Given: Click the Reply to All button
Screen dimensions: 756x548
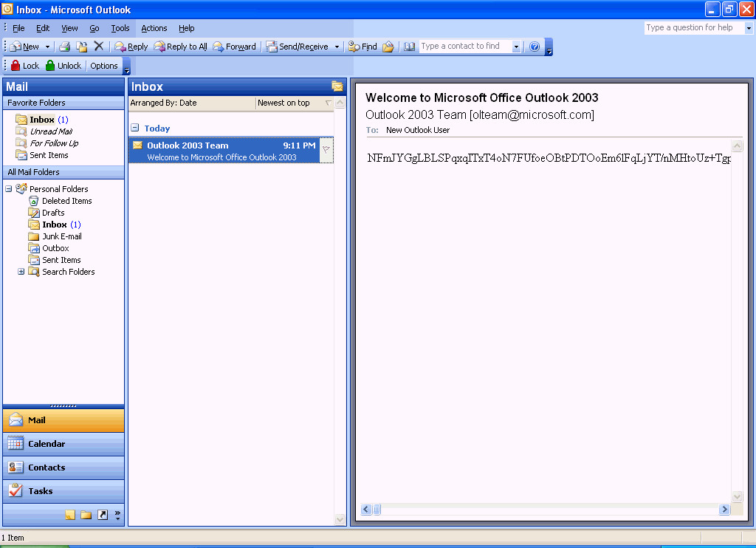Looking at the screenshot, I should tap(180, 47).
